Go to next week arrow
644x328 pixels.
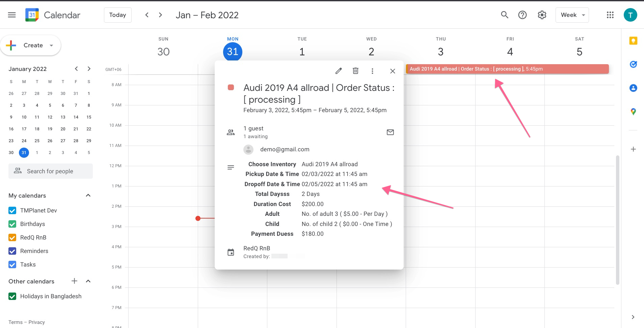pyautogui.click(x=160, y=15)
